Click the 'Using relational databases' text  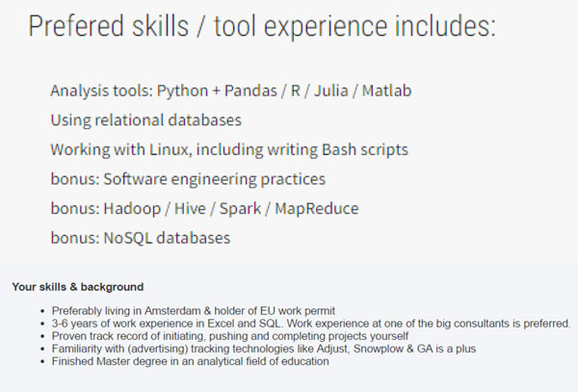pos(146,120)
